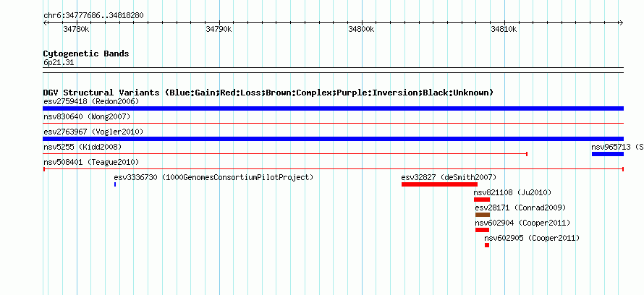Click the nsv821108 red loss bar
The height and width of the screenshot is (295, 644).
(482, 200)
